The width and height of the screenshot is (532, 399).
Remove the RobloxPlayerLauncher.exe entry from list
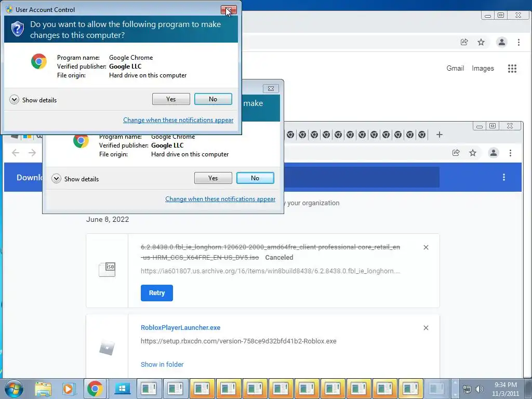[426, 328]
